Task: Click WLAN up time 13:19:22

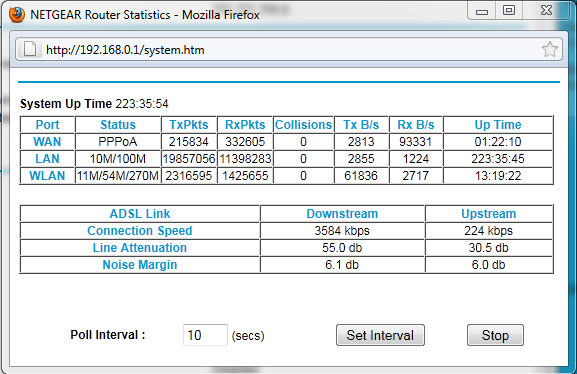Action: point(498,176)
